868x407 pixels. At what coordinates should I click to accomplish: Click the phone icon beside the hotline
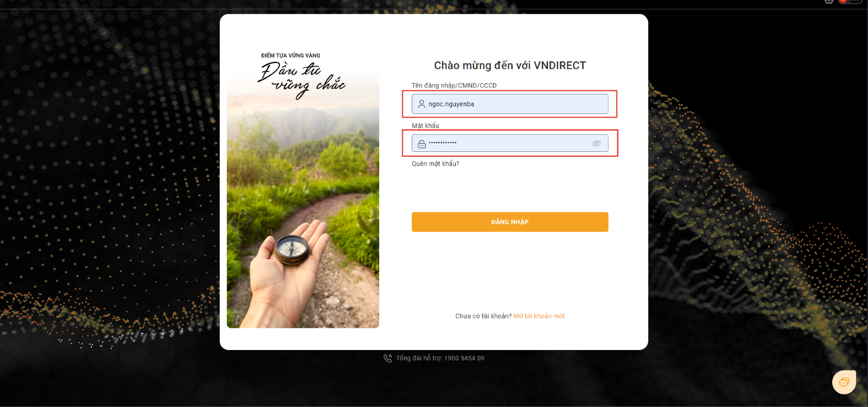387,358
